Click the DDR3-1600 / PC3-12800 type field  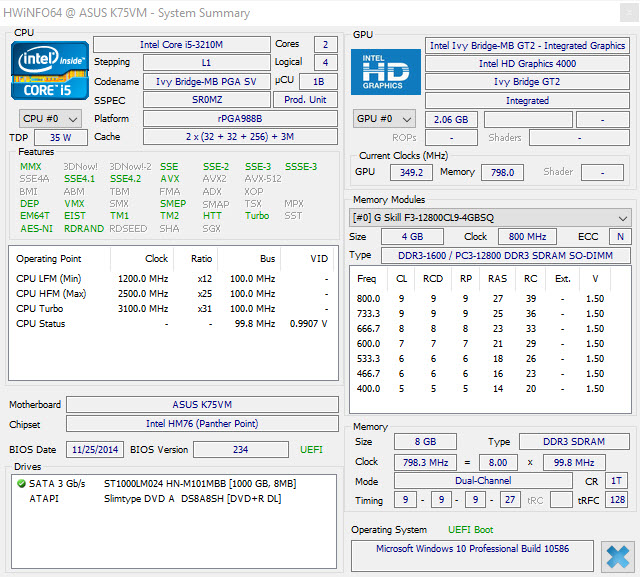(x=506, y=256)
